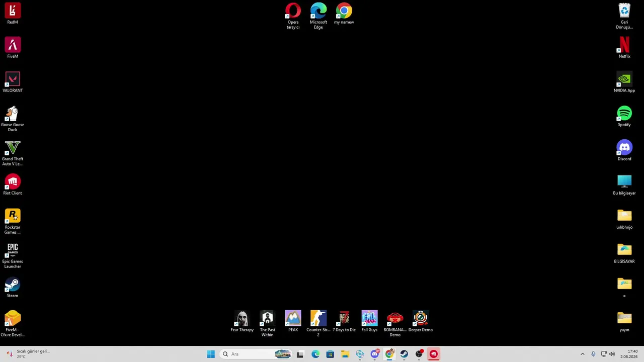Click the Rockstar Games Launcher icon
Viewport: 644px width, 362px height.
[13, 221]
